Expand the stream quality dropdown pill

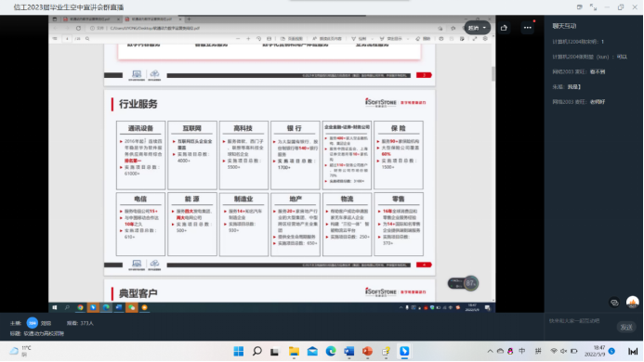(x=477, y=28)
